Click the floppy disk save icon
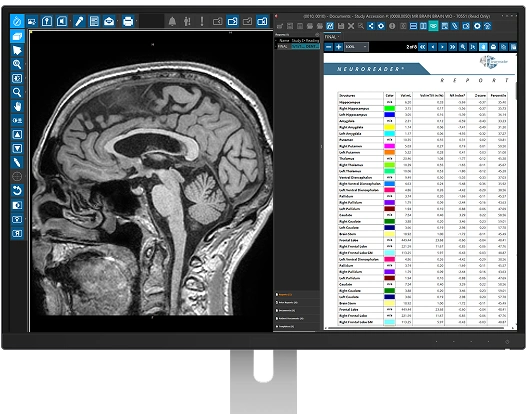Viewport: 526px width, 414px height. 341,26
